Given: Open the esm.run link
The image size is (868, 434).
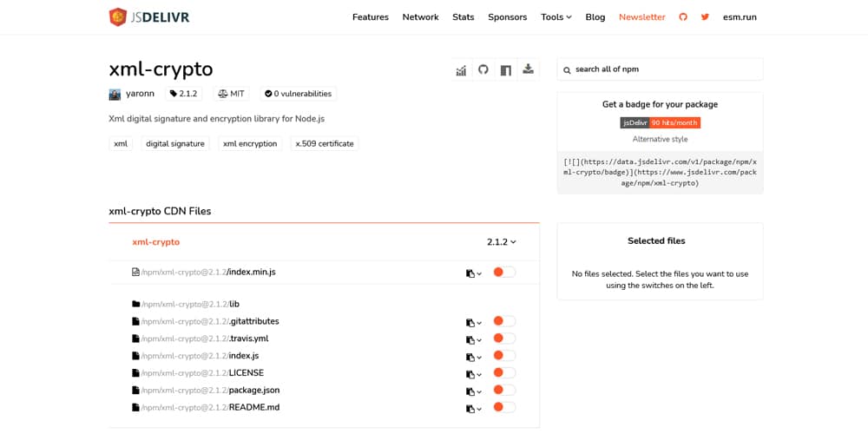Looking at the screenshot, I should [740, 17].
